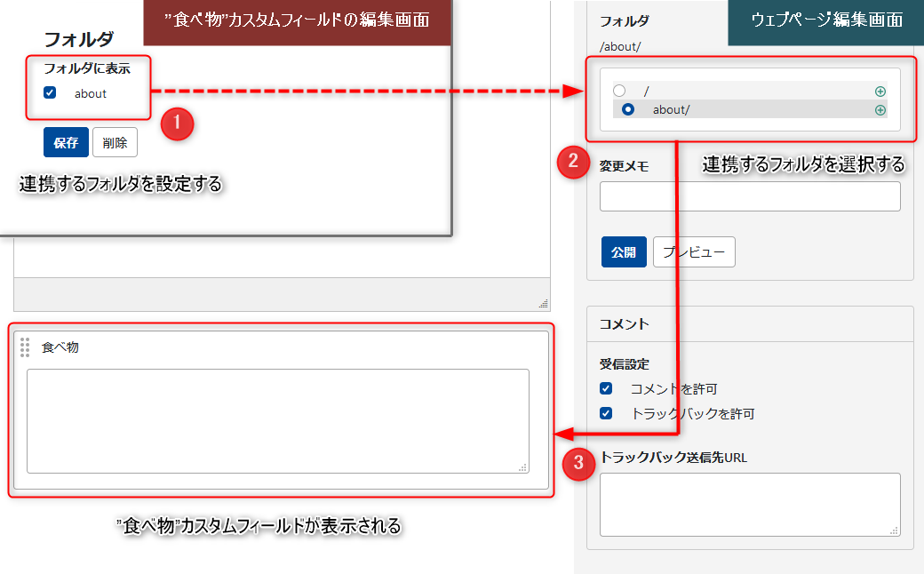924x574 pixels.
Task: Click the red step 3 marker
Action: point(578,463)
